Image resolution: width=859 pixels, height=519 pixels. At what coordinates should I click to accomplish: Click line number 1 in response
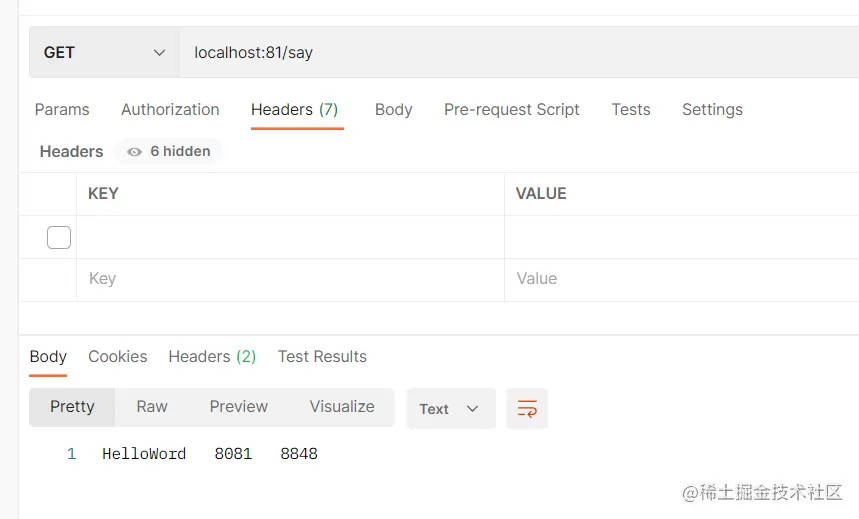tap(72, 454)
